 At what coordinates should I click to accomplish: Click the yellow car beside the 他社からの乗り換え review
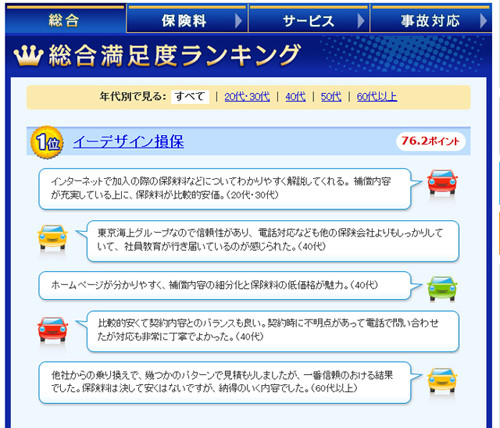(442, 380)
